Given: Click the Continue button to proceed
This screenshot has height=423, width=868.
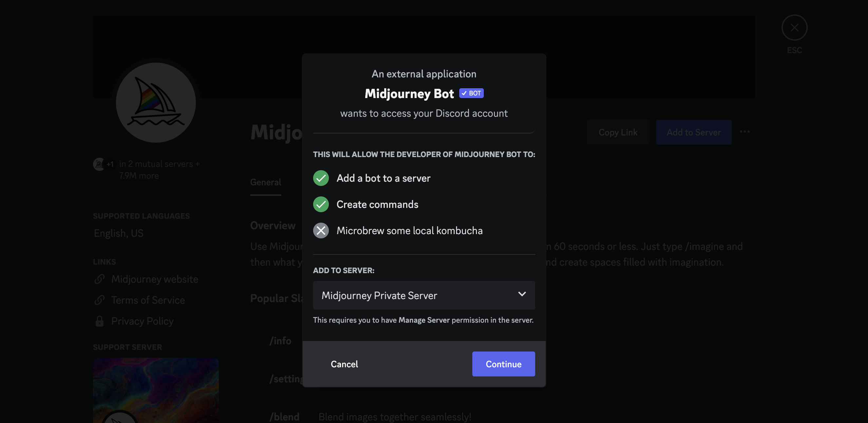Looking at the screenshot, I should tap(503, 364).
